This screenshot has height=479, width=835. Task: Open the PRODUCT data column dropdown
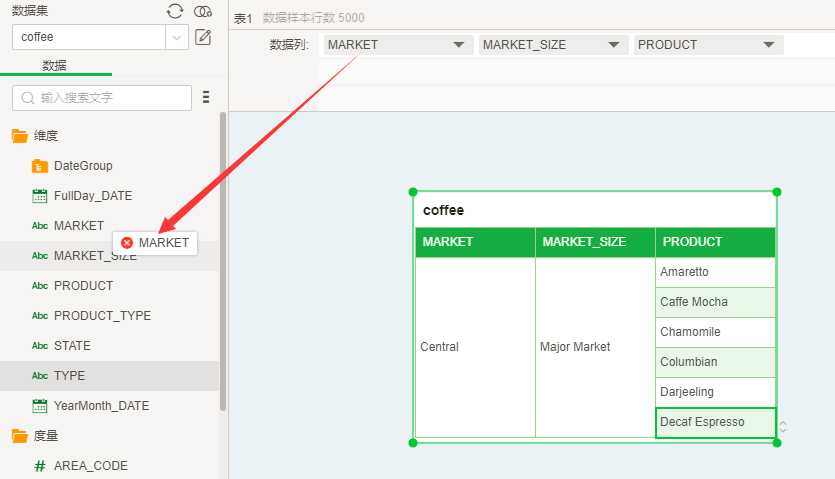[x=769, y=45]
